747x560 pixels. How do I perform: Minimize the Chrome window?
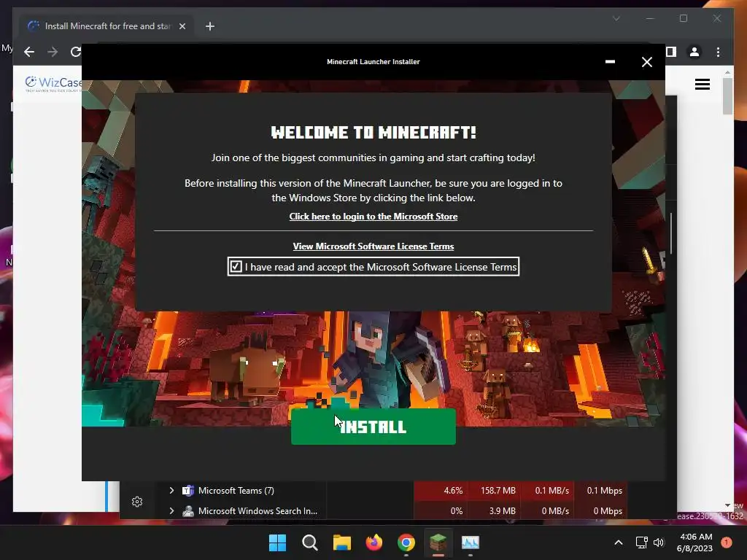click(650, 18)
